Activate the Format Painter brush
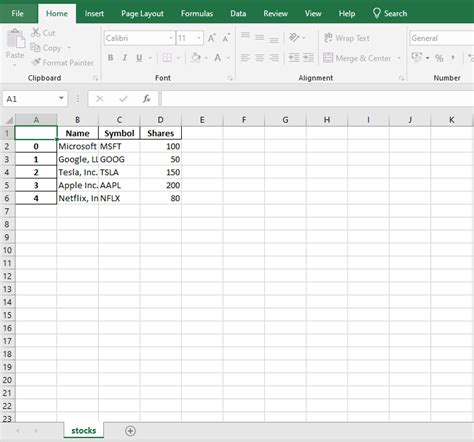Viewport: 474px width, 442px height. coord(36,62)
